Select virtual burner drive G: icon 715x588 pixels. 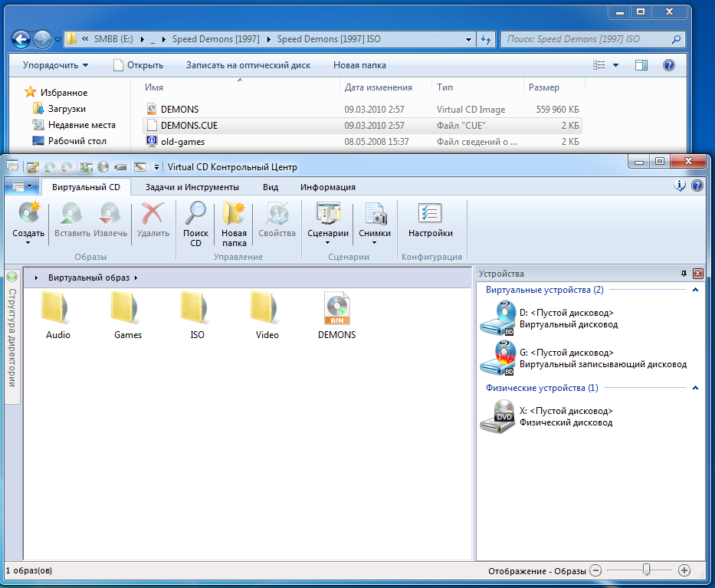(x=498, y=358)
